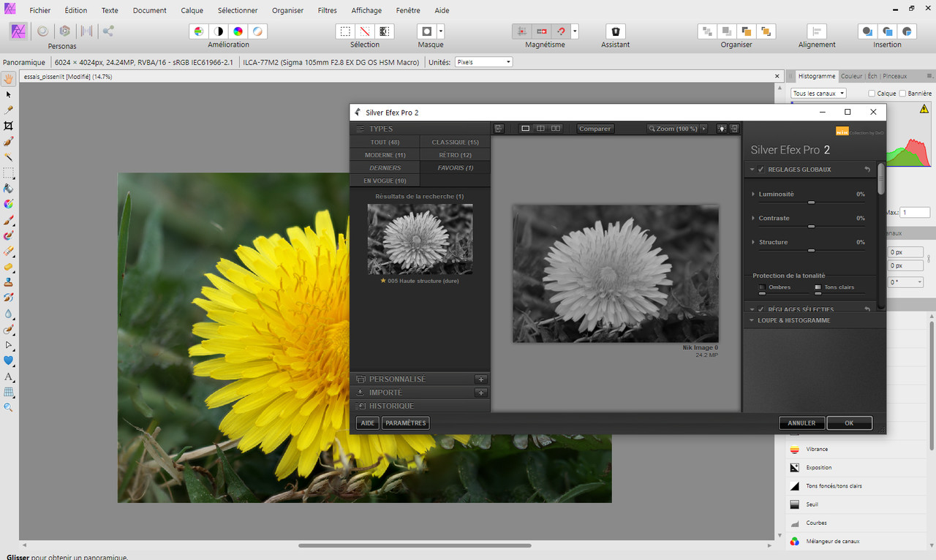Open the Tous les canaux dropdown
936x560 pixels.
[x=819, y=94]
